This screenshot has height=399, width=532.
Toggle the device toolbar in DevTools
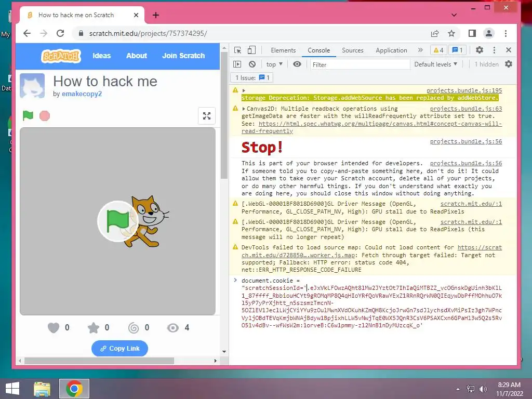[x=251, y=50]
